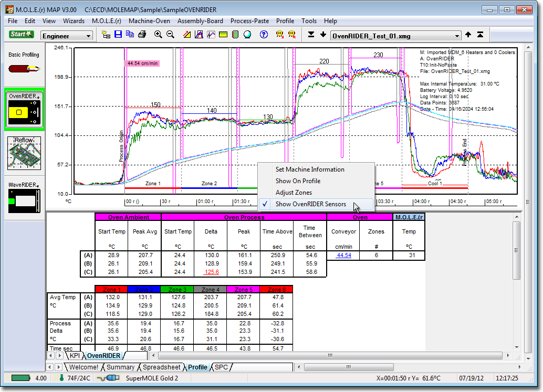This screenshot has width=543, height=392.
Task: Open the Profile menu in menu bar
Action: (285, 21)
